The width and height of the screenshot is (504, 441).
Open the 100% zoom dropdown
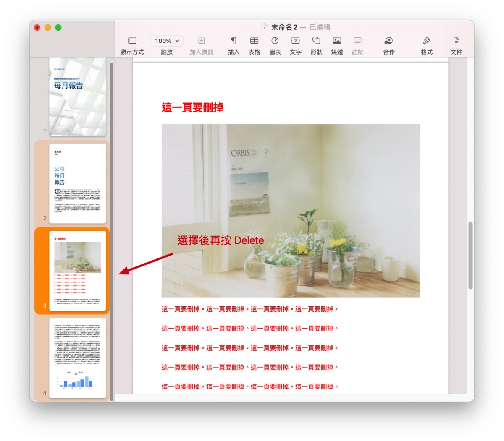coord(167,41)
